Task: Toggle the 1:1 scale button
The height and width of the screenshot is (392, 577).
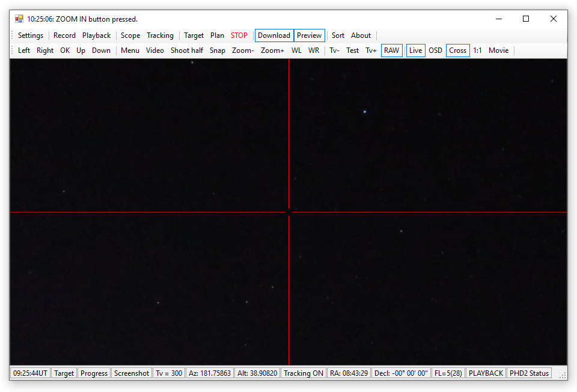Action: click(477, 51)
